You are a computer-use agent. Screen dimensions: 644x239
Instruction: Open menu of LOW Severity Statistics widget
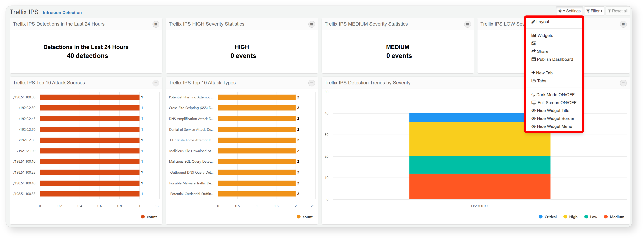623,24
